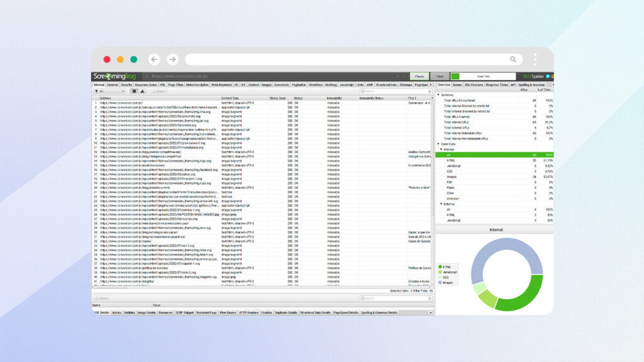The image size is (644, 362).
Task: Click the search filter options icon in the top search box
Action: coord(430,91)
